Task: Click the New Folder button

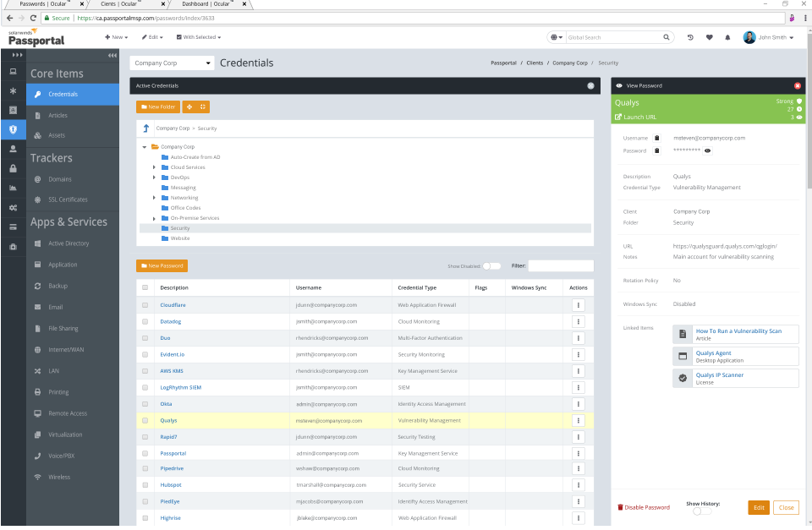Action: tap(158, 107)
